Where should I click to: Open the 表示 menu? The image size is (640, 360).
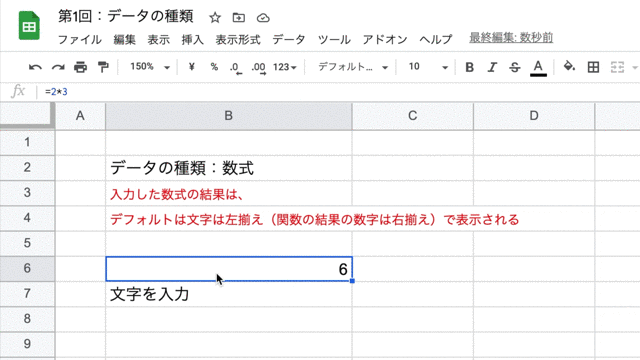pyautogui.click(x=158, y=40)
